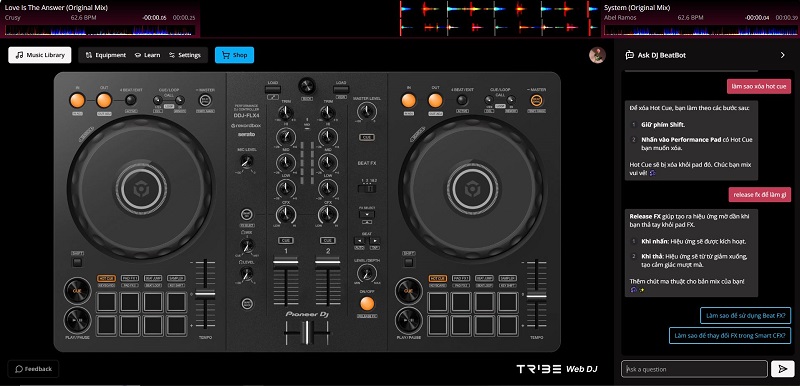Image resolution: width=800 pixels, height=386 pixels.
Task: Click channel 2 MID EQ knob
Action: click(x=328, y=163)
